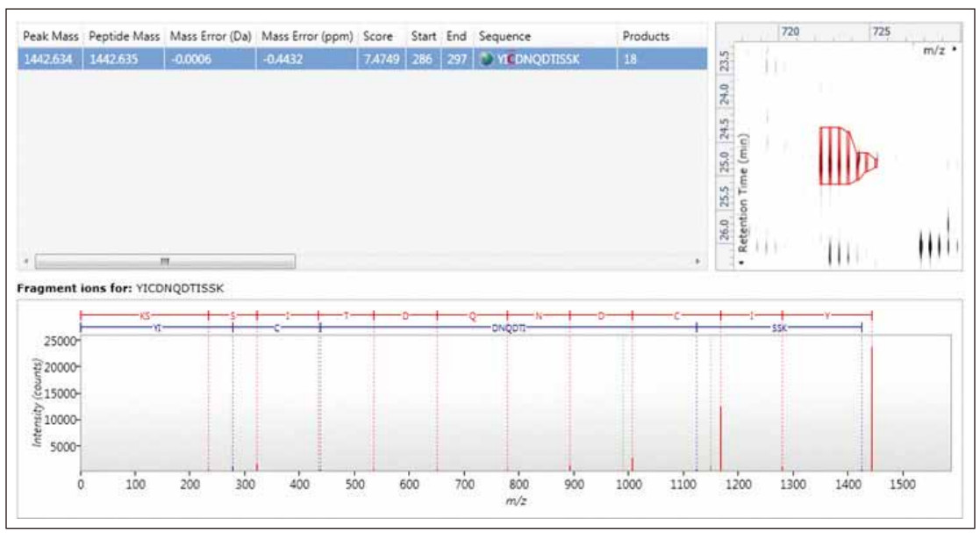Click the right arrow of horizontal scrollbar
Viewport: 980px width, 533px height.
point(698,262)
